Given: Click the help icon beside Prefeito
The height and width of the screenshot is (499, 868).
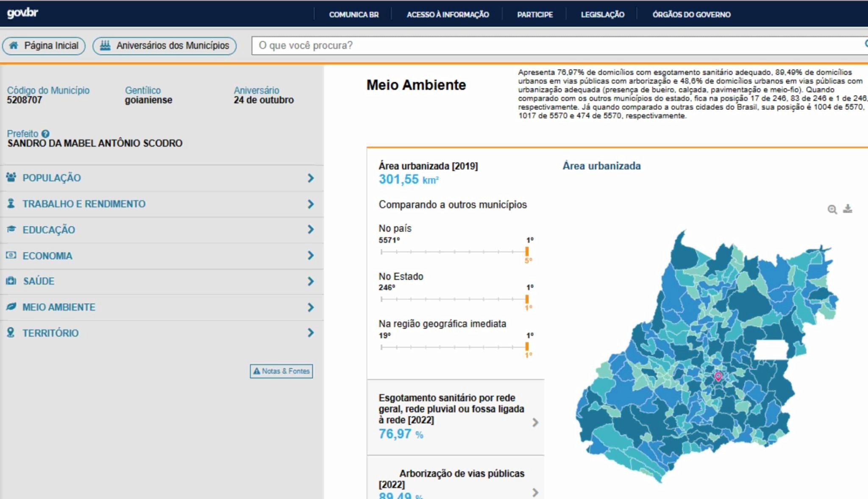Looking at the screenshot, I should coord(45,134).
